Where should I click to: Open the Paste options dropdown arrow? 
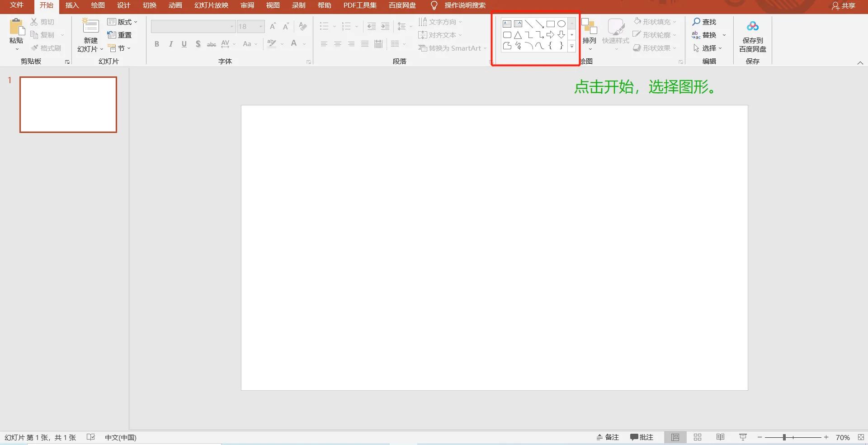[17, 49]
